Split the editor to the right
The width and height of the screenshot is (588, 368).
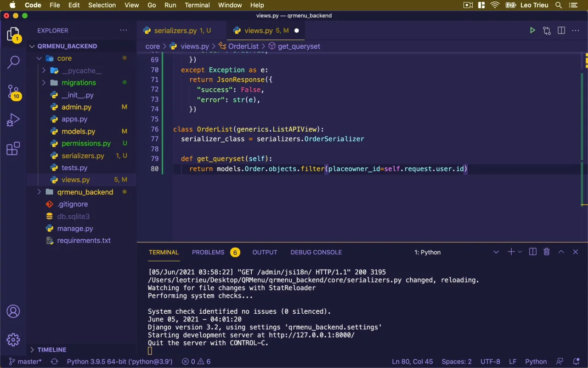[561, 31]
